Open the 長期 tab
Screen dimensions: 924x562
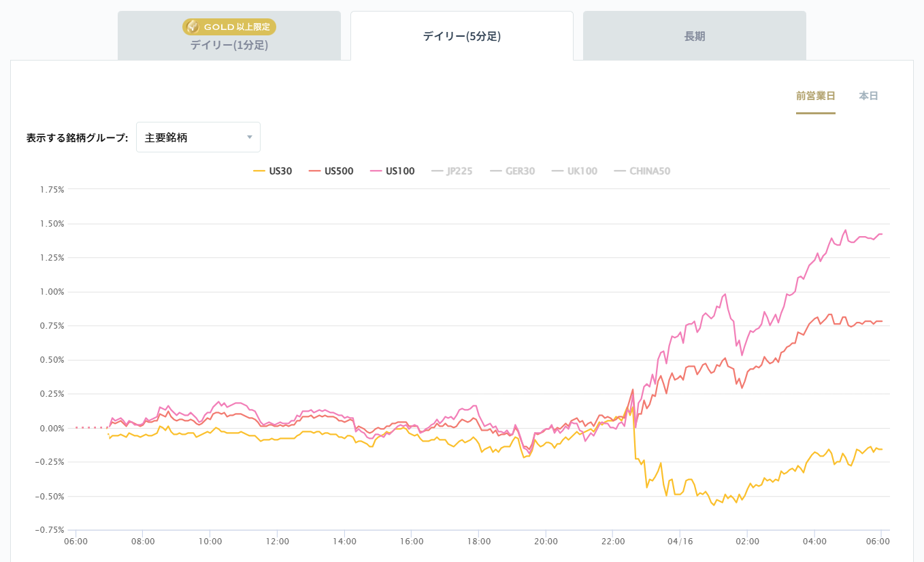pyautogui.click(x=694, y=36)
